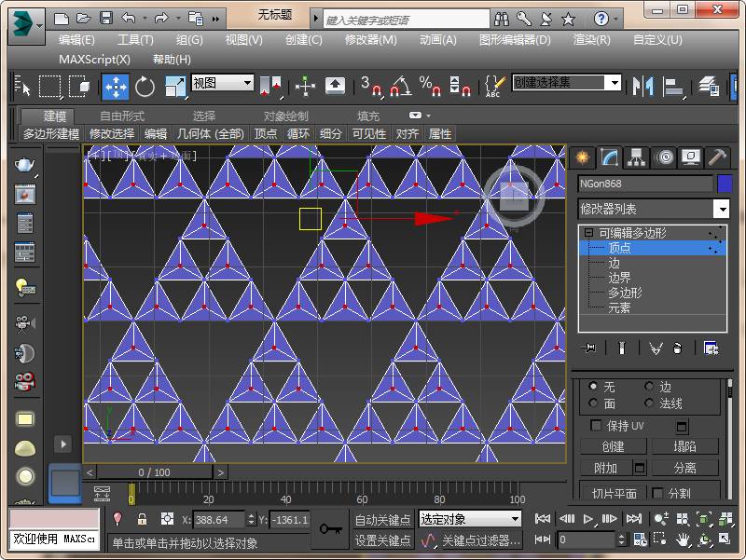The width and height of the screenshot is (746, 560).
Task: Open the 渲染(R) menu
Action: [x=591, y=39]
